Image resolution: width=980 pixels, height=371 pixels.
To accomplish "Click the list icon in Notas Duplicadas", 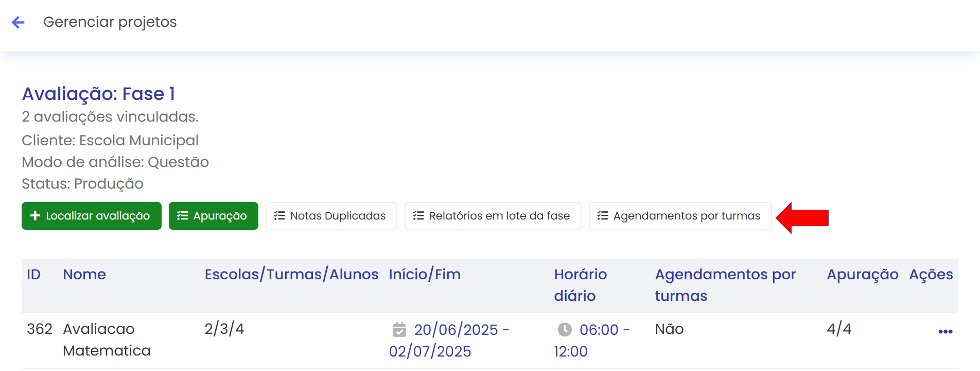I will [279, 215].
